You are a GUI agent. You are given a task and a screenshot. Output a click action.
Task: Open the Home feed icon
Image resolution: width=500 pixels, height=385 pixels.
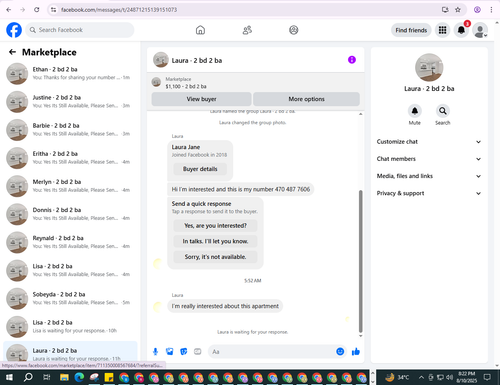tap(200, 30)
